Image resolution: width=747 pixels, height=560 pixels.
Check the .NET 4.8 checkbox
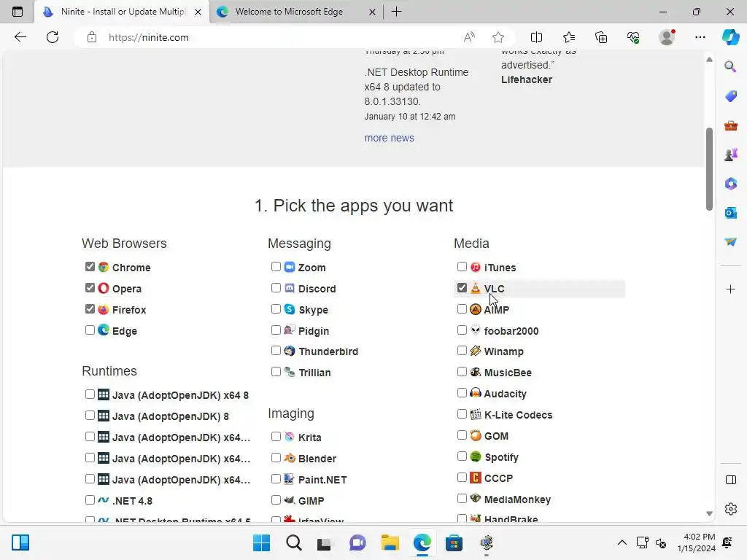(90, 500)
